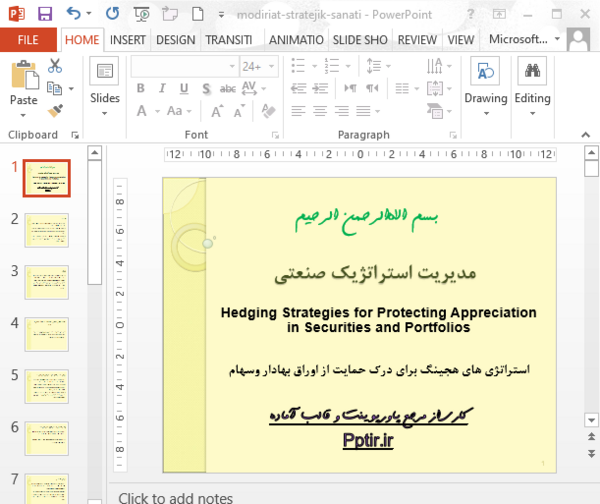The height and width of the screenshot is (504, 600).
Task: Select slide 5 thumbnail
Action: 47,386
